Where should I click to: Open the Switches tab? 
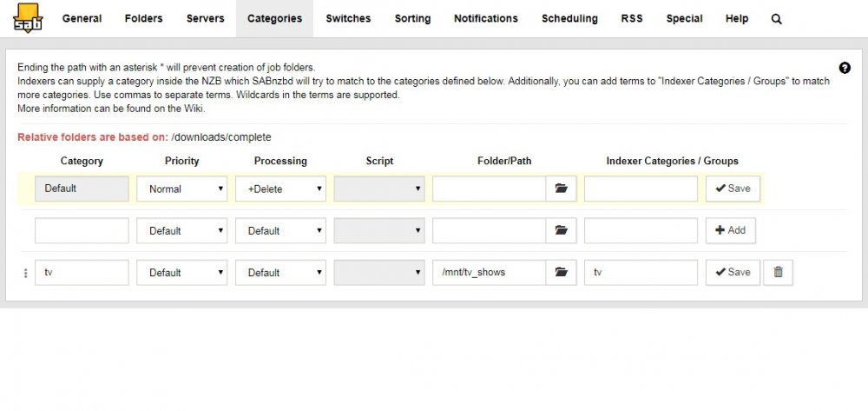[x=348, y=18]
